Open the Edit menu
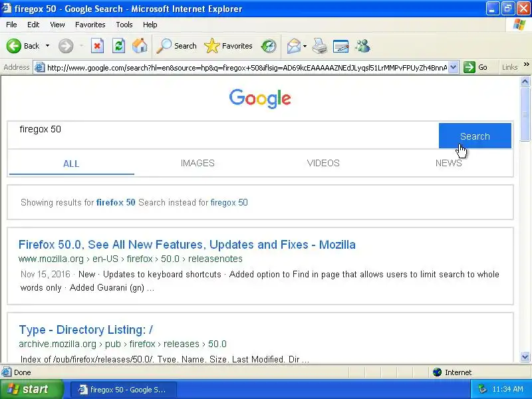Screen dimensions: 532x399 (x=33, y=25)
